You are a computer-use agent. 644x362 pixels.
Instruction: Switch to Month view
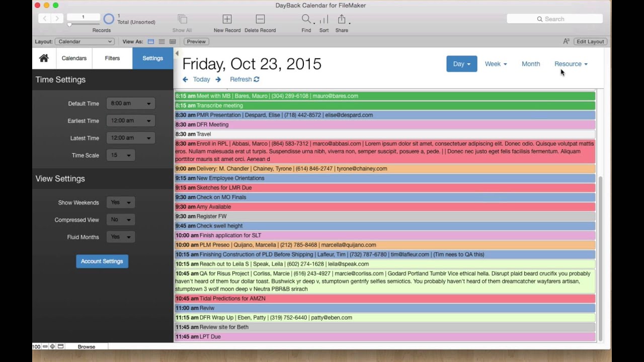pos(531,64)
